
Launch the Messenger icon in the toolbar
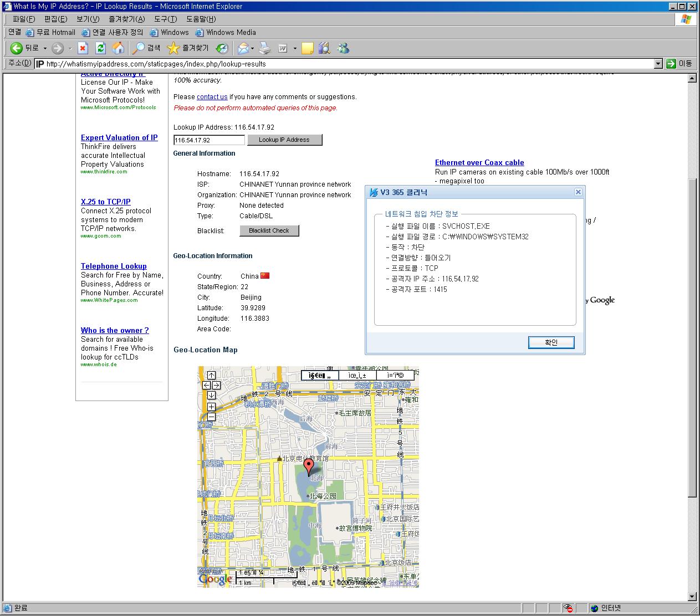[344, 48]
